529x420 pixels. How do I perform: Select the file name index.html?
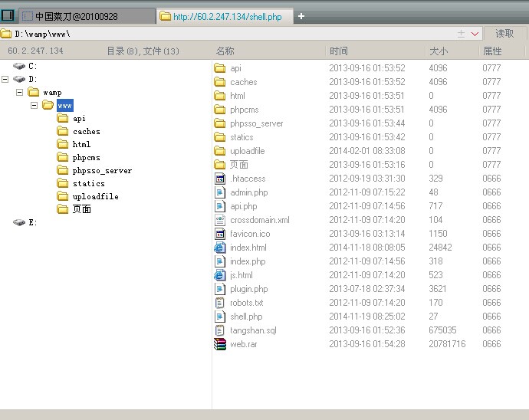tap(248, 248)
